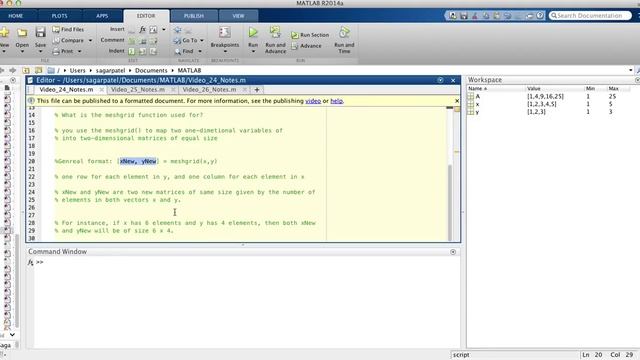Open the Compare dropdown arrow
Viewport: 640px width, 360px height.
(90, 40)
